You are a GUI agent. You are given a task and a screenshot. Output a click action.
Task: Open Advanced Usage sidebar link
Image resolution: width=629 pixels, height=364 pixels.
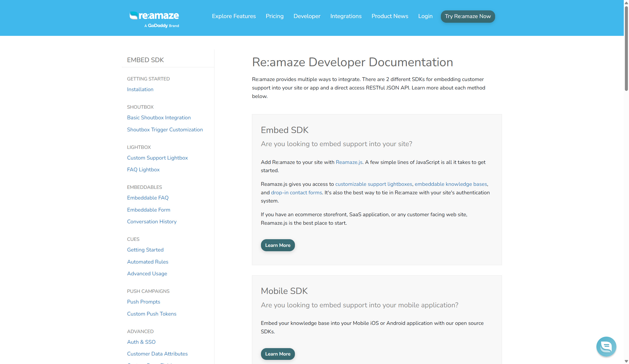(x=147, y=273)
